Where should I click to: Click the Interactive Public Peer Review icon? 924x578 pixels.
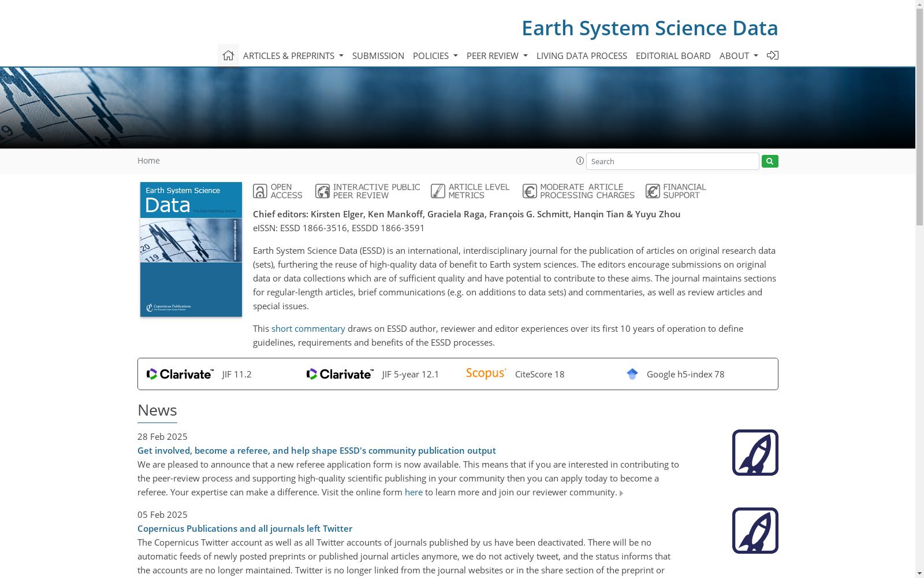[322, 191]
